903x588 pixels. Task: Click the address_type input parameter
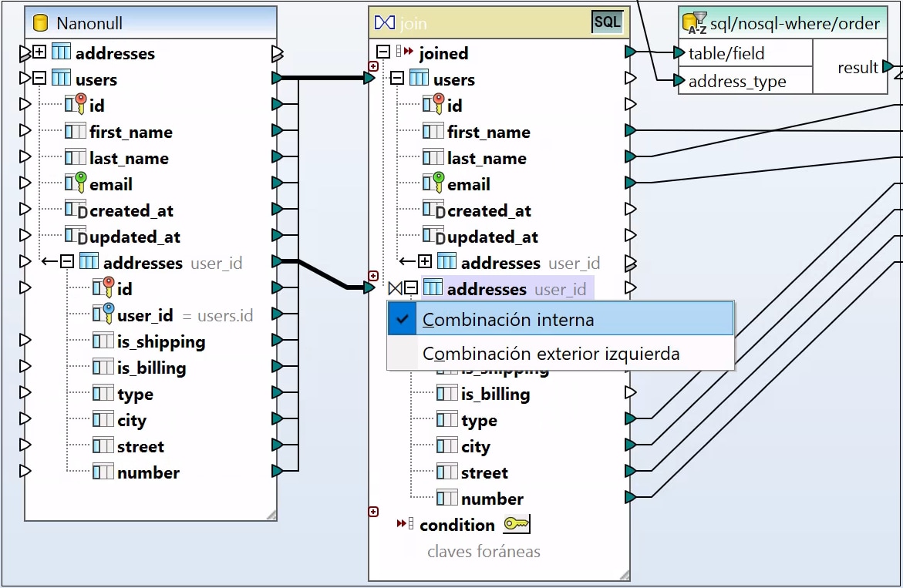pyautogui.click(x=736, y=81)
